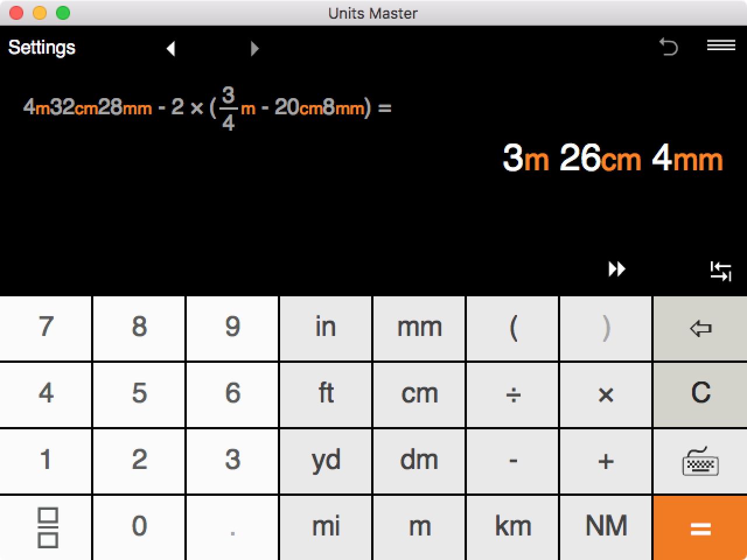747x560 pixels.
Task: Tap the digit 2 key
Action: tap(139, 461)
